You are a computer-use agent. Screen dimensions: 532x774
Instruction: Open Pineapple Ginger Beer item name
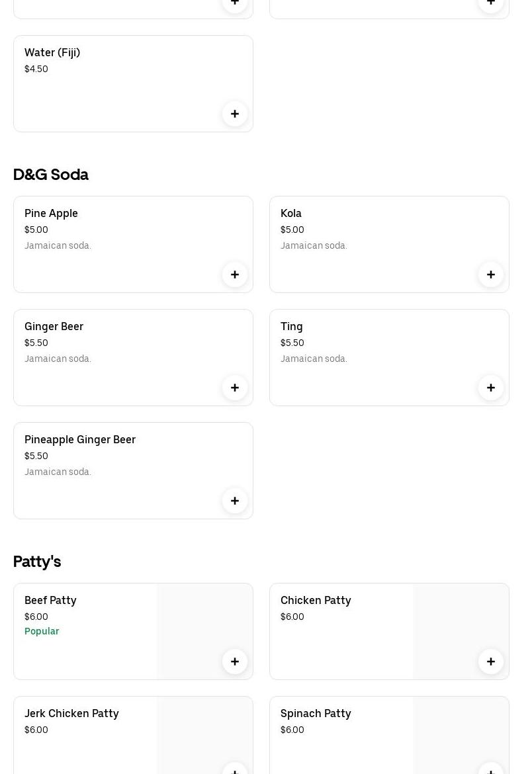[80, 439]
